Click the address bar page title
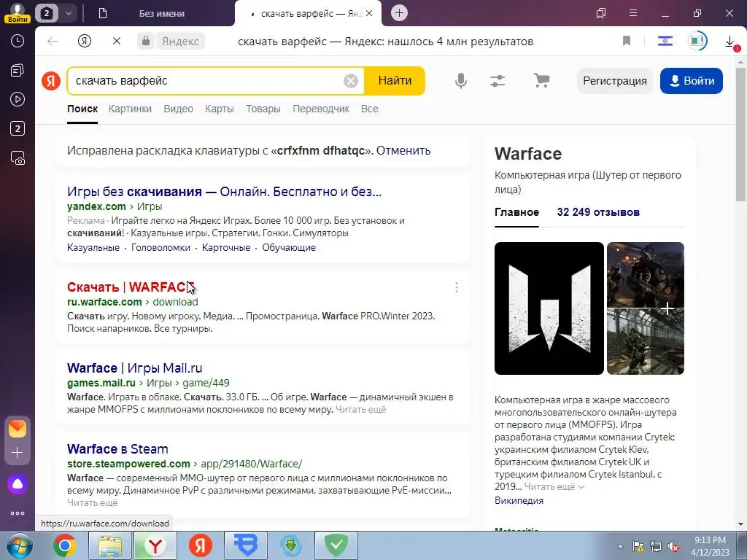The height and width of the screenshot is (560, 747). click(385, 42)
